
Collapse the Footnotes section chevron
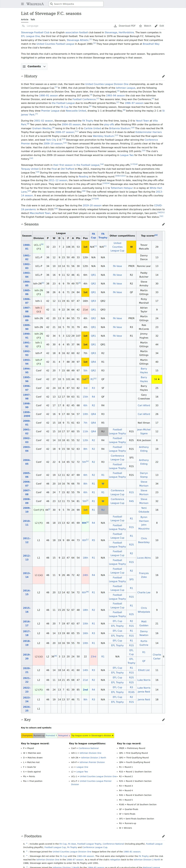click(22, 836)
